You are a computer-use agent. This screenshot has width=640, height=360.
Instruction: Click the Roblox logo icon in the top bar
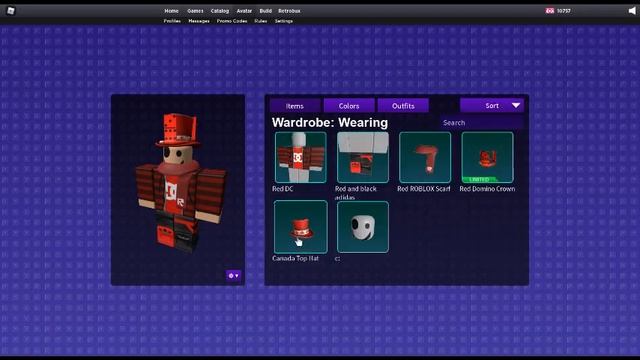tap(11, 11)
